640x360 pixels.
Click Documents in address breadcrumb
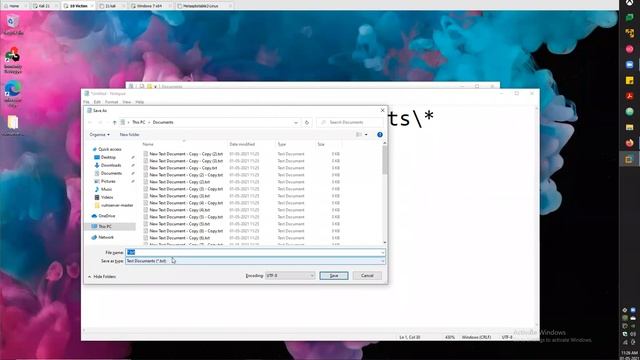click(x=163, y=122)
